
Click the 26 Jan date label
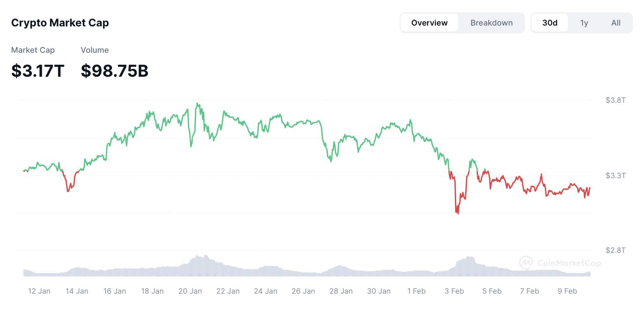pos(303,291)
